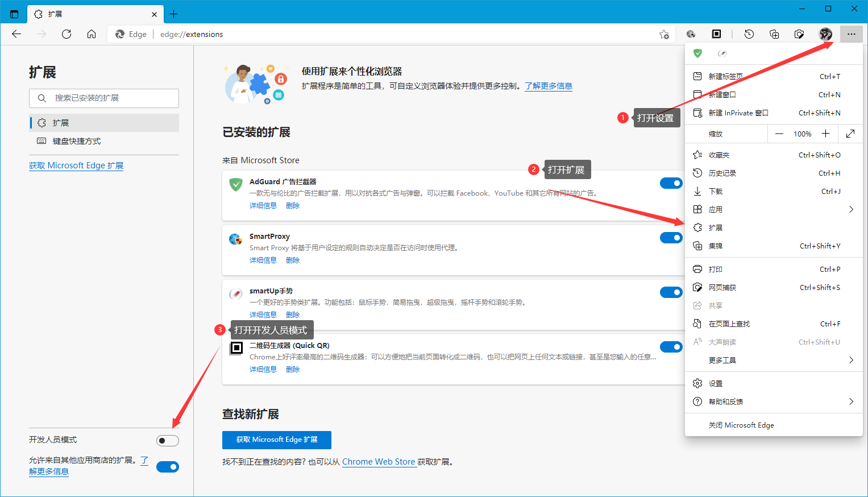868x497 pixels.
Task: Open 了解更多信息 link under other stores setting
Action: [x=49, y=471]
